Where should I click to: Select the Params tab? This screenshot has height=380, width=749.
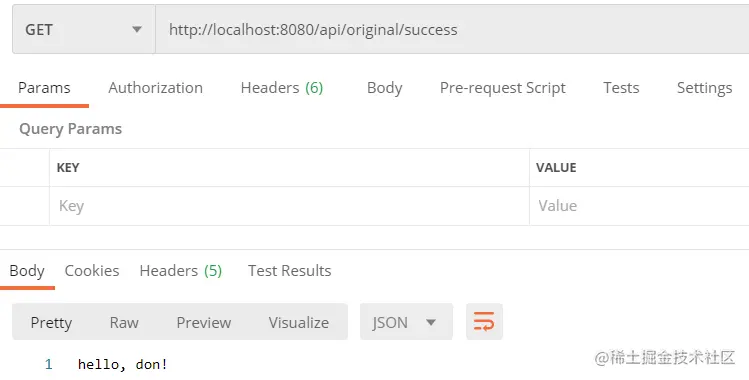click(44, 88)
